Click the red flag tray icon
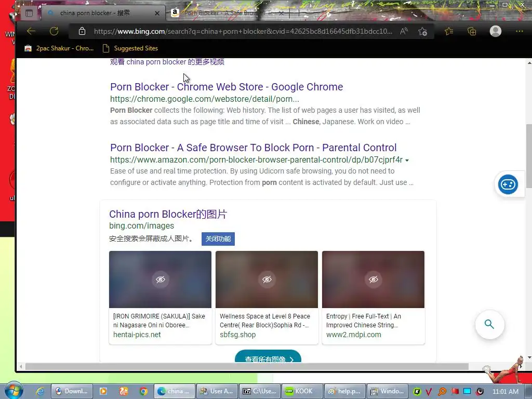This screenshot has width=532, height=399. (455, 391)
